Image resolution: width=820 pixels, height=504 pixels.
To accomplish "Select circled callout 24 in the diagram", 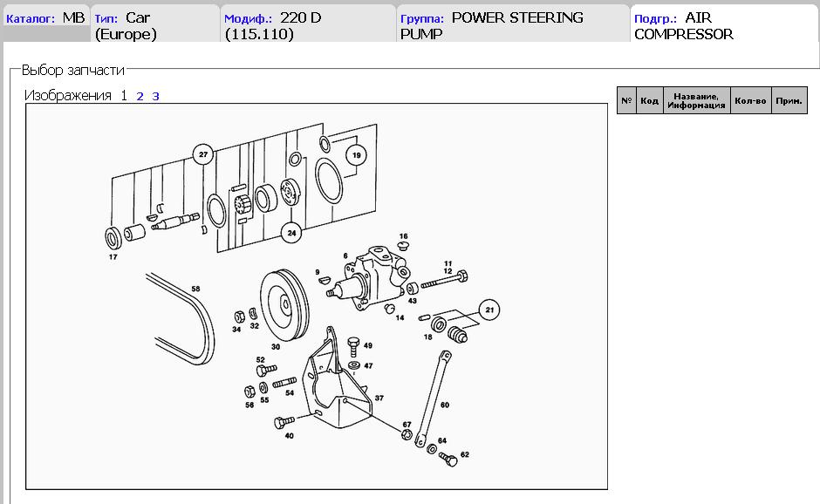I will click(x=290, y=233).
